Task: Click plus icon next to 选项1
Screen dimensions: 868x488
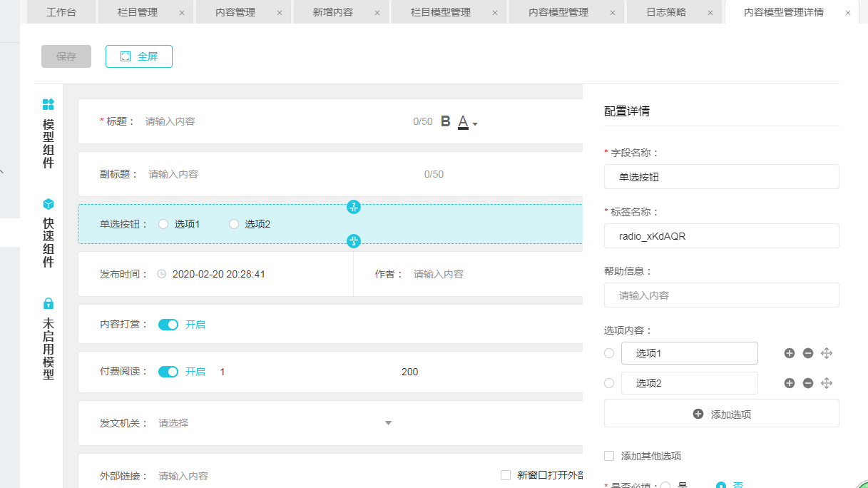Action: tap(790, 353)
